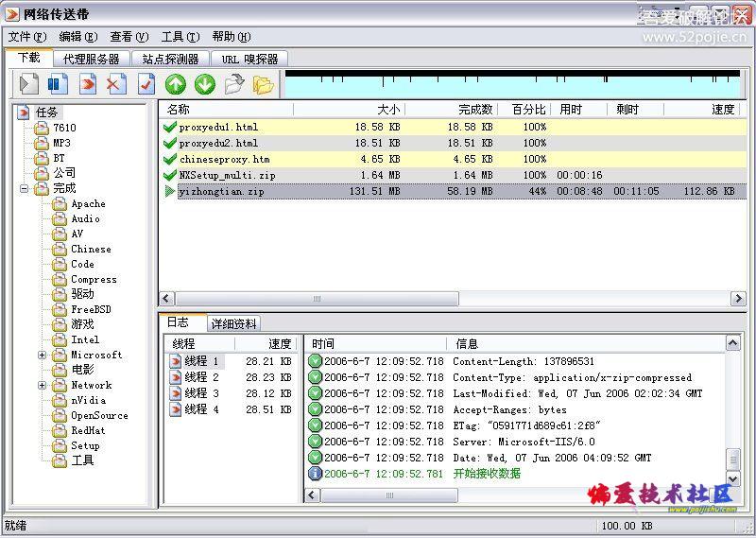
Task: Click the start download red arrow icon
Action: click(88, 84)
